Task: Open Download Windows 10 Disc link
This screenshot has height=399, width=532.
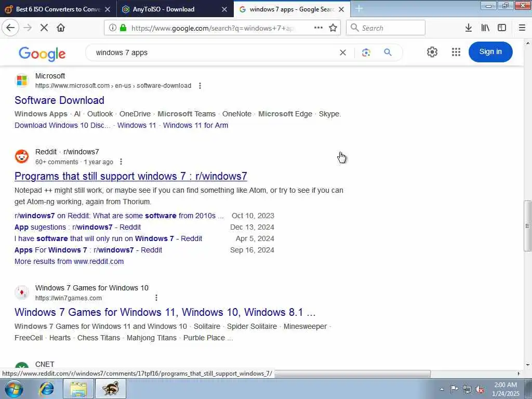Action: pyautogui.click(x=62, y=125)
